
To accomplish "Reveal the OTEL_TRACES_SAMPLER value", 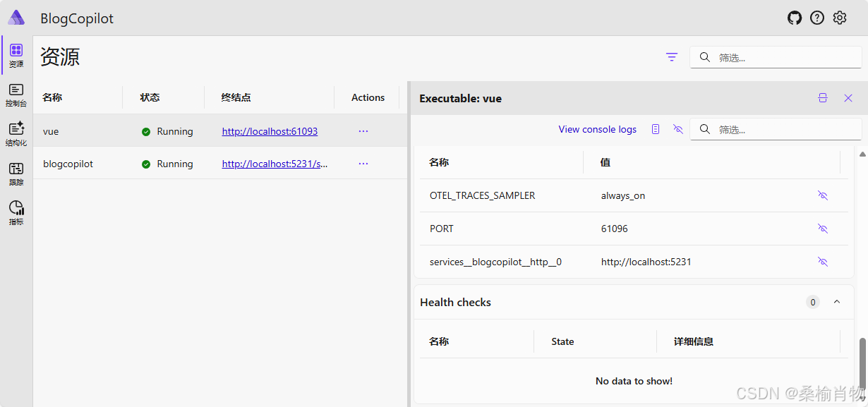I will 822,195.
